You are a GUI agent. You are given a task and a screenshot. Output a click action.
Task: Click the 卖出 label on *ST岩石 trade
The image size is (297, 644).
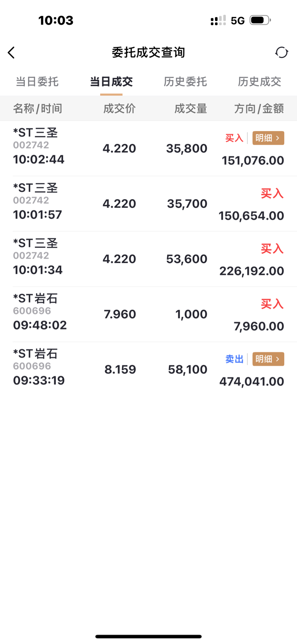click(x=234, y=359)
